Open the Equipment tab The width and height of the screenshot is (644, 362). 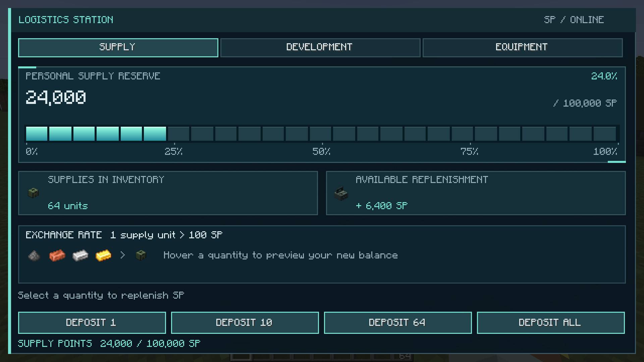522,48
